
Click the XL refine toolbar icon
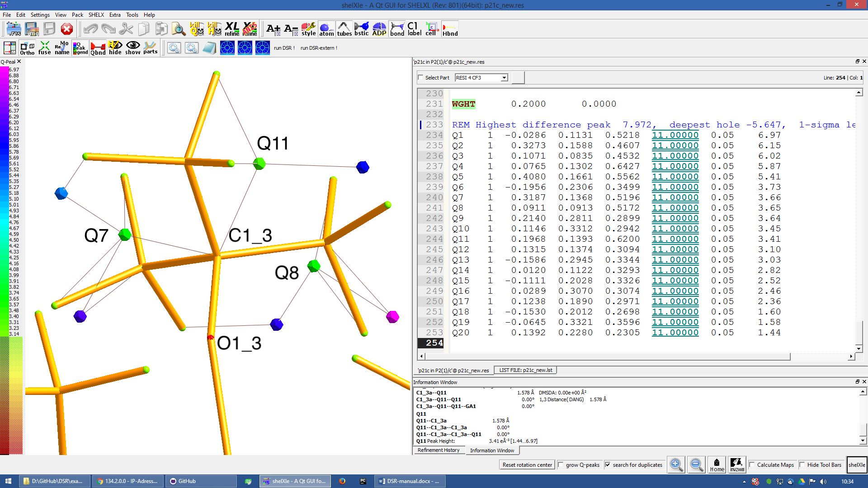tap(232, 29)
